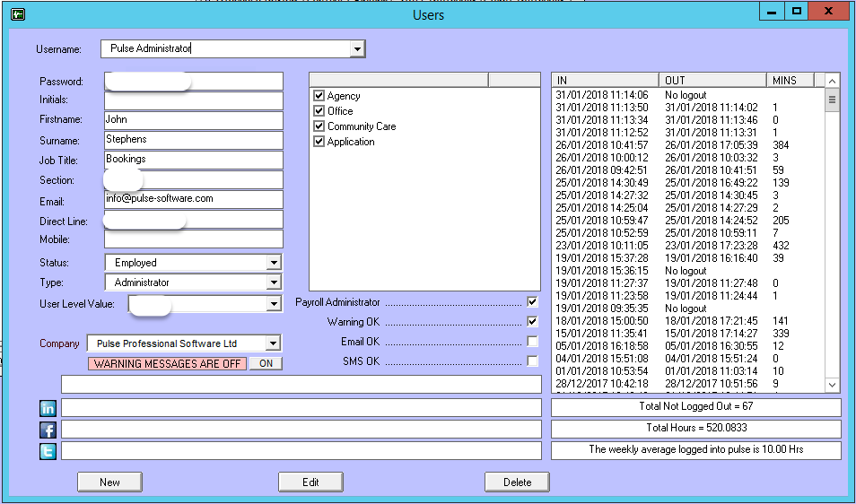Turn warning messages ON

point(266,363)
